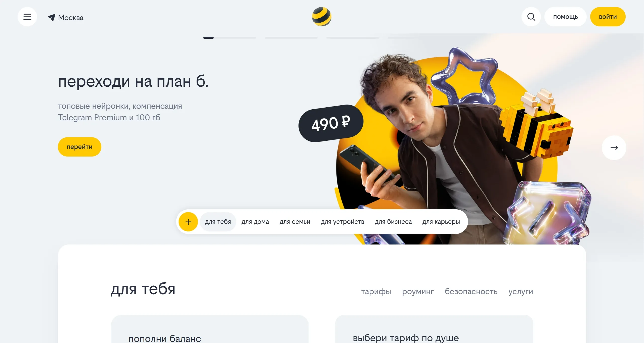Open the тарифы link
The width and height of the screenshot is (644, 343).
(x=376, y=291)
